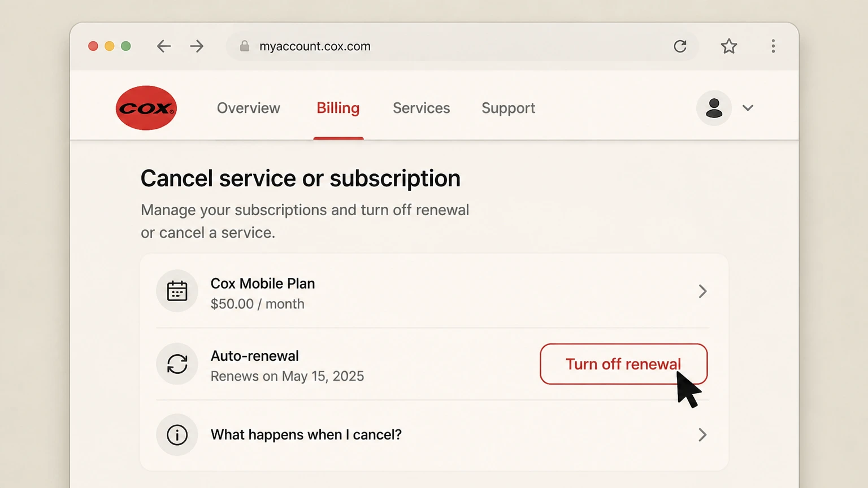
Task: Click the Cancel service or subscription heading
Action: pyautogui.click(x=301, y=178)
